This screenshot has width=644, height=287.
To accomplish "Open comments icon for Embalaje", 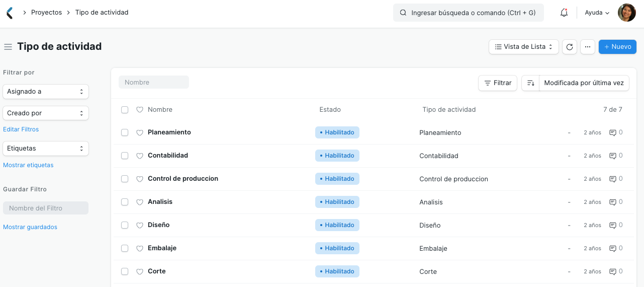I will pos(613,249).
